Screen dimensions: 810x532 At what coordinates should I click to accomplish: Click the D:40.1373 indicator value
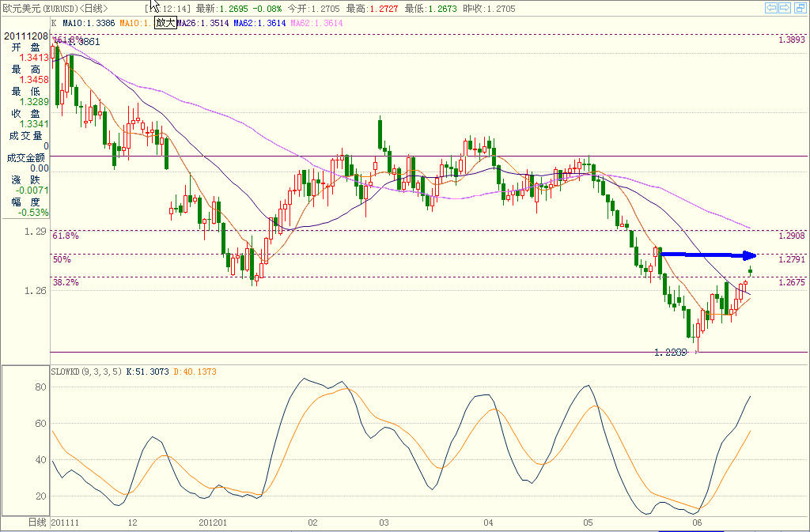tap(195, 372)
